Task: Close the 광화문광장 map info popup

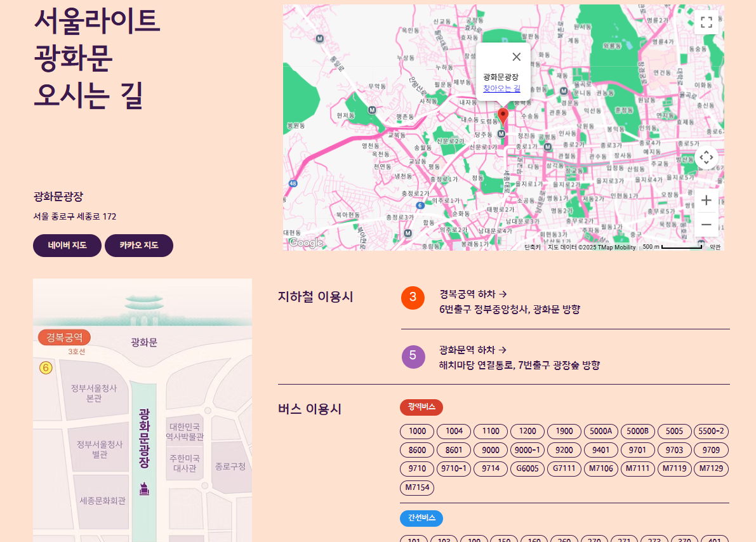Action: pos(517,56)
